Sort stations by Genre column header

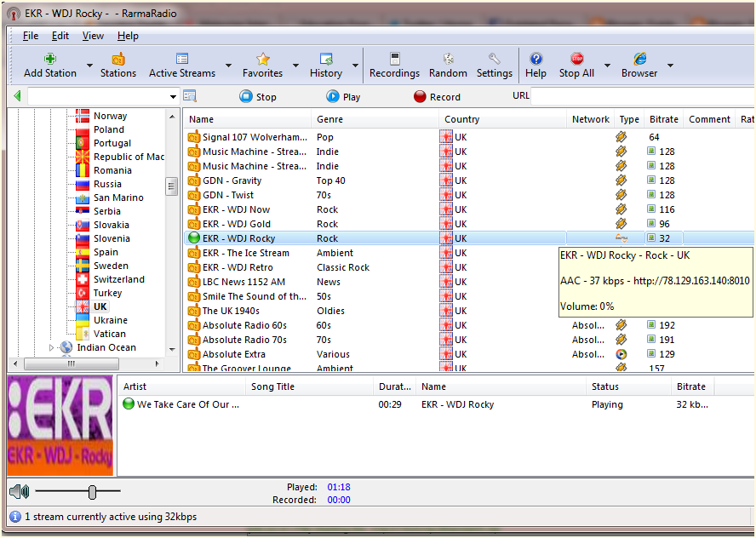pos(375,119)
